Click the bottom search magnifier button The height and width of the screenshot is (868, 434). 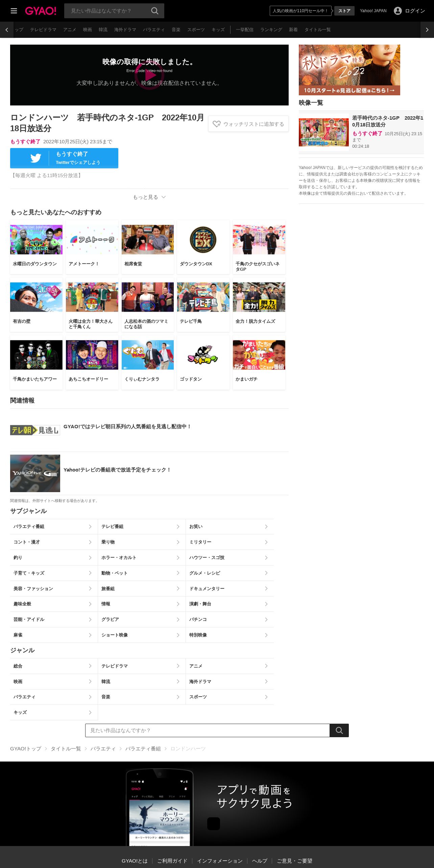(339, 730)
